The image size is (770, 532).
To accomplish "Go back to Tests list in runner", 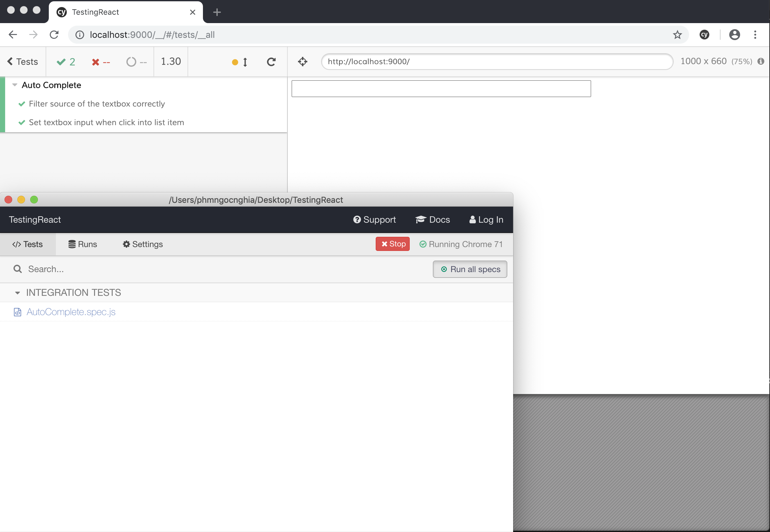I will pos(23,62).
